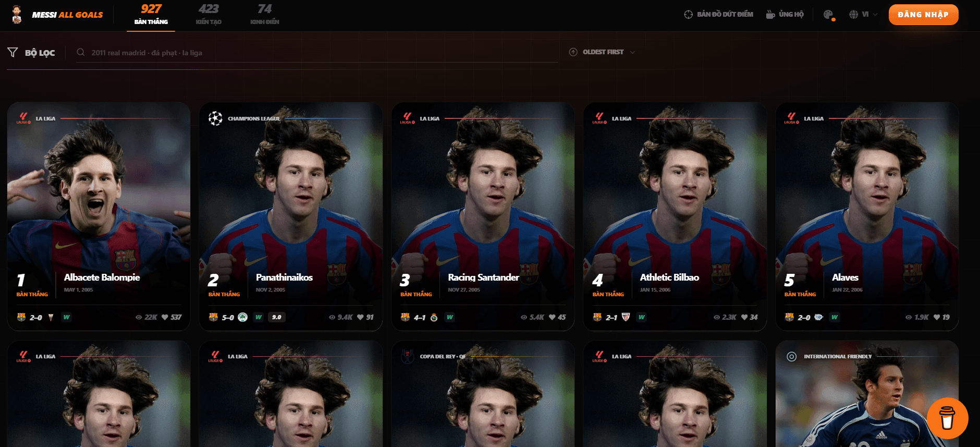Open the Bộ Lọc filter panel
Viewport: 980px width, 447px height.
tap(31, 53)
